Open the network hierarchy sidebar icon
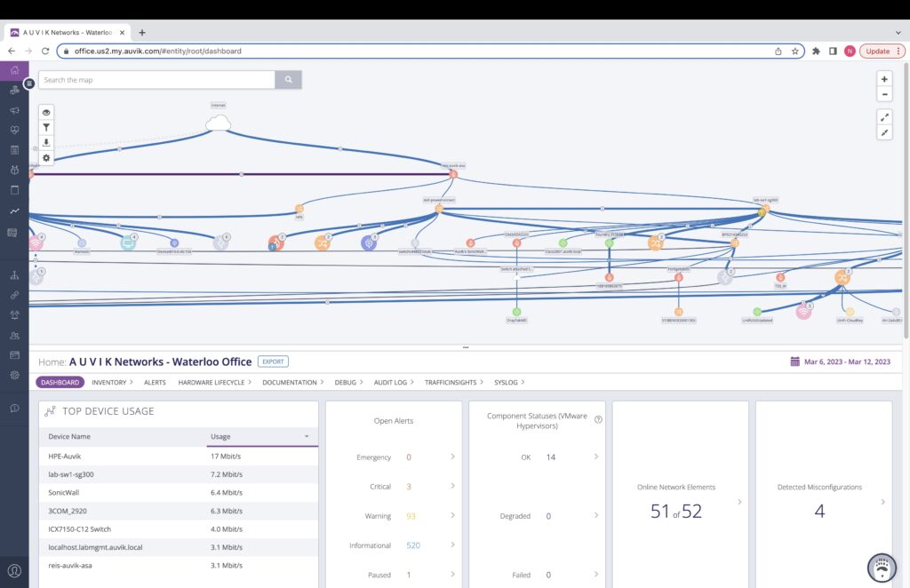This screenshot has height=588, width=910. click(14, 275)
